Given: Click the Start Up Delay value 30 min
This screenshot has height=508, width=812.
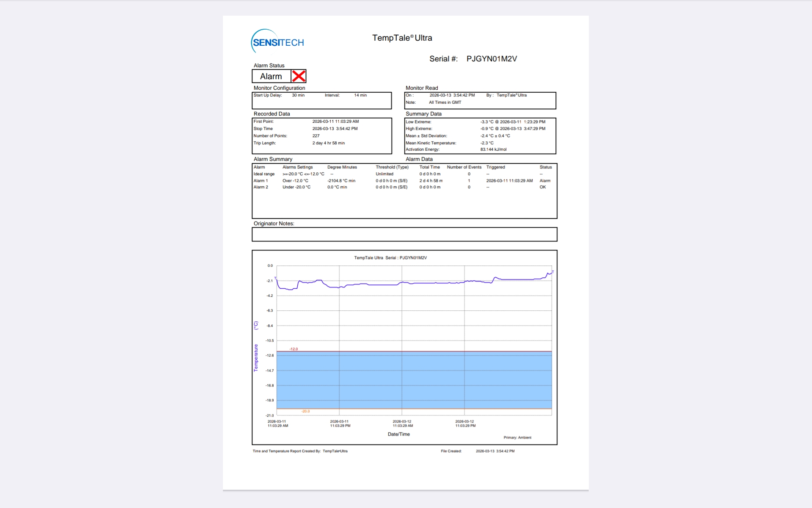Looking at the screenshot, I should (298, 95).
